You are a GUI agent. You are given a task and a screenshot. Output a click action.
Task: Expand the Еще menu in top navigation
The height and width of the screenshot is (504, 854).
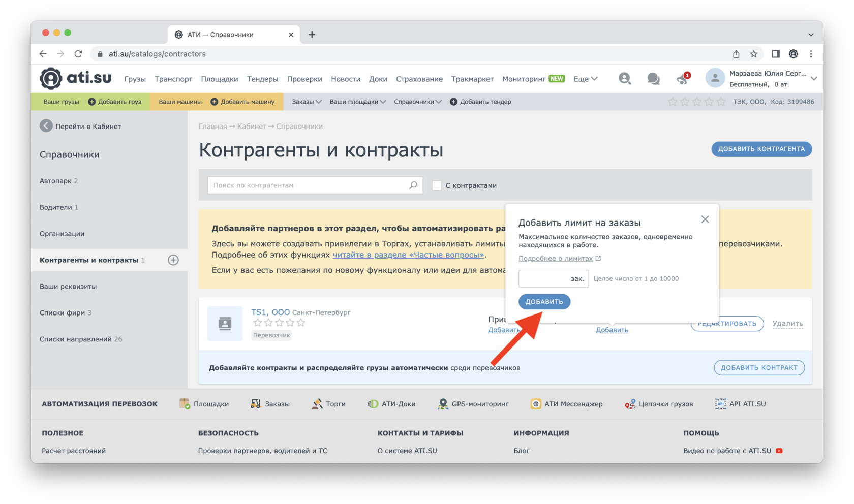pyautogui.click(x=586, y=79)
